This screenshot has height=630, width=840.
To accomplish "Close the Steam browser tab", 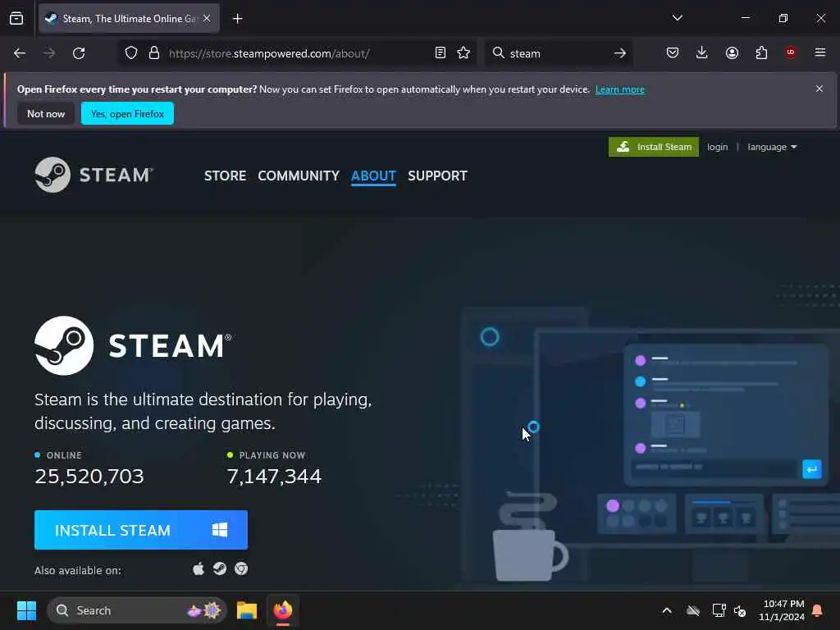I will click(x=207, y=18).
